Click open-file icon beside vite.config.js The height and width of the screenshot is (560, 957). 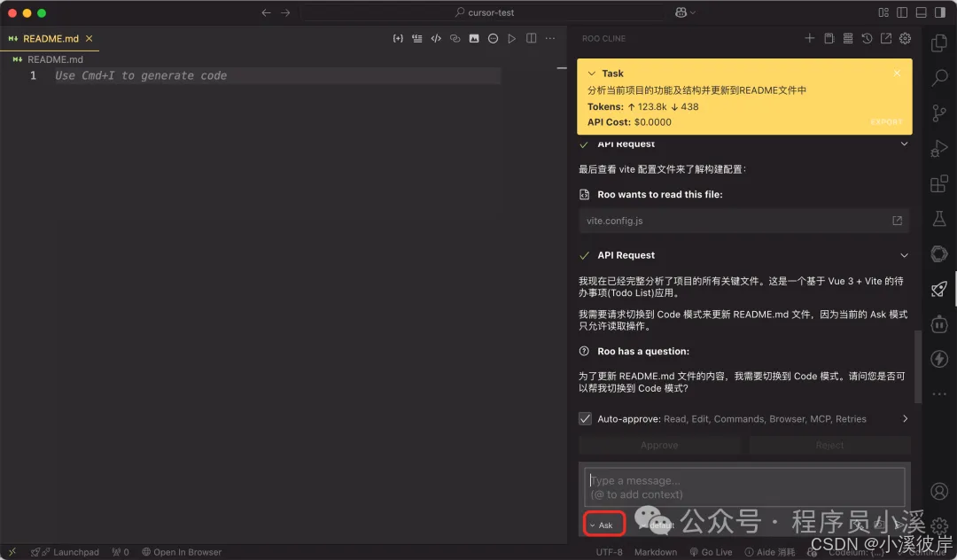pyautogui.click(x=897, y=221)
